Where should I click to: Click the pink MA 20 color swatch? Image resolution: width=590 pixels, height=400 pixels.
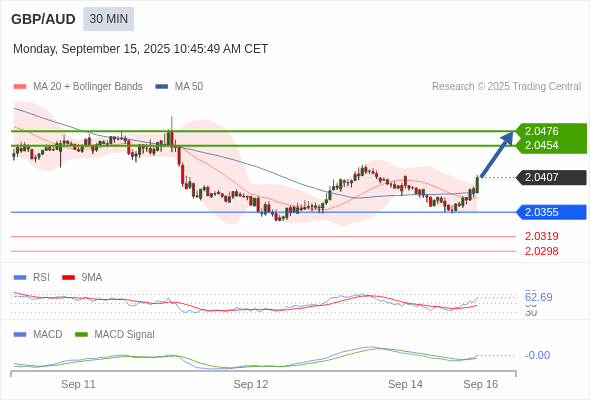coord(20,87)
